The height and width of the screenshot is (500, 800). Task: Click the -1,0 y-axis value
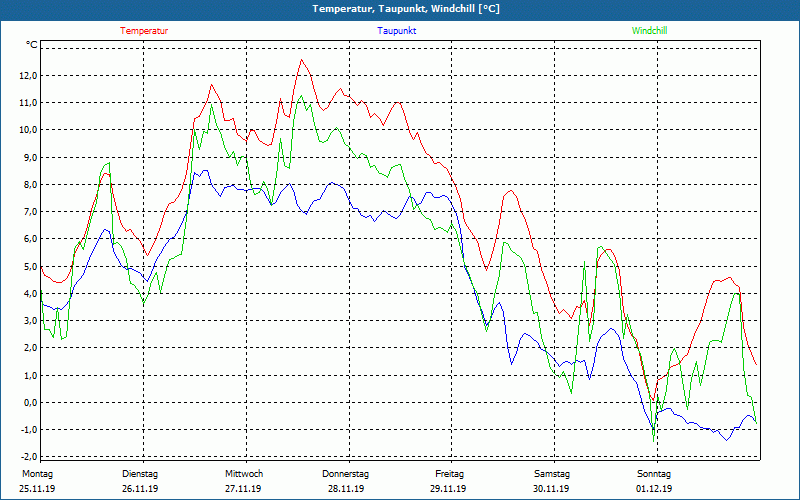30,429
